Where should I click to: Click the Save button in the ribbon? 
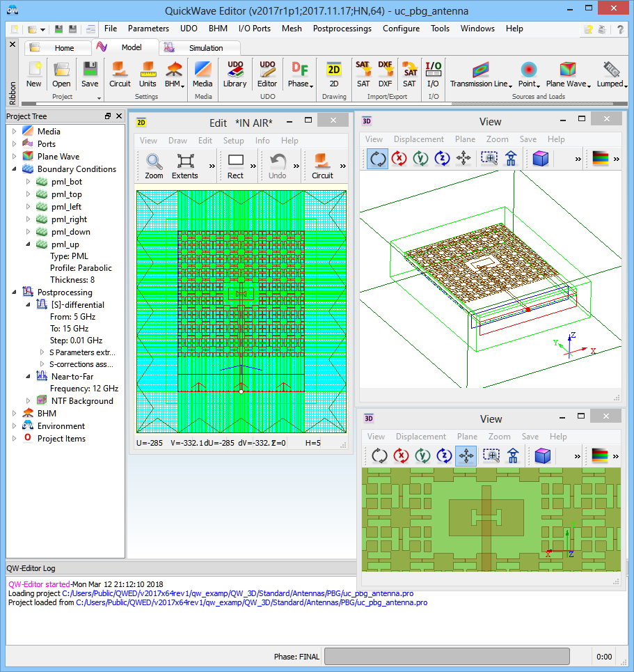pos(90,74)
